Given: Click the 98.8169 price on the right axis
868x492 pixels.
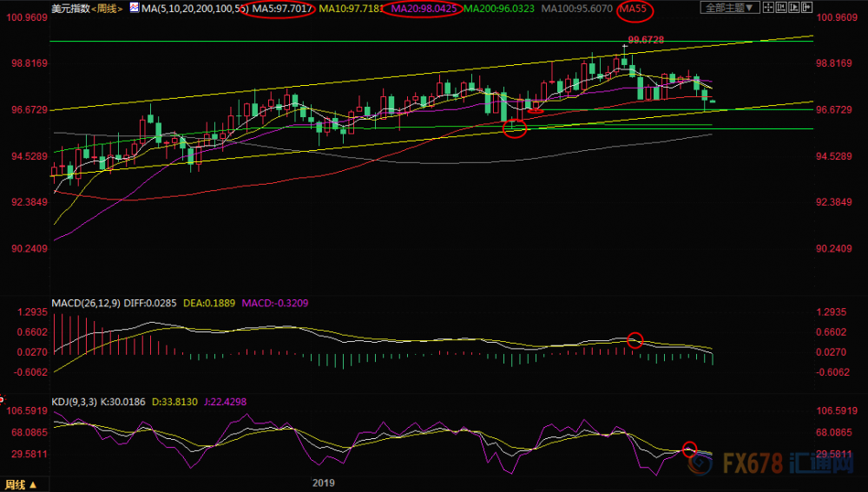Looking at the screenshot, I should 833,63.
